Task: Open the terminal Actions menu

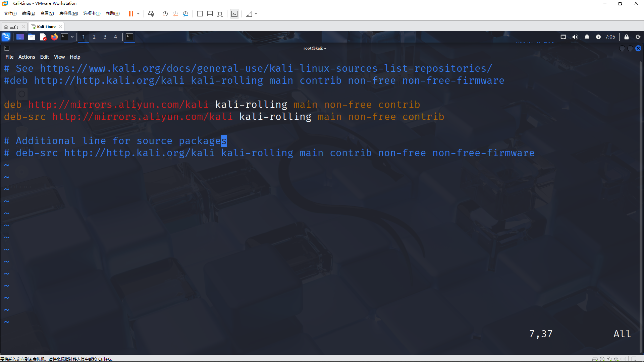Action: (x=26, y=57)
